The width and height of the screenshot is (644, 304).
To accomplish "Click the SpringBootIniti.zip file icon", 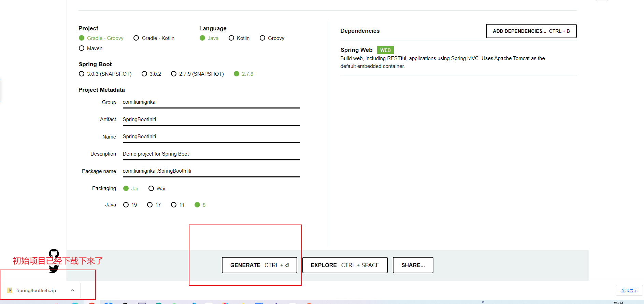I will pyautogui.click(x=10, y=290).
